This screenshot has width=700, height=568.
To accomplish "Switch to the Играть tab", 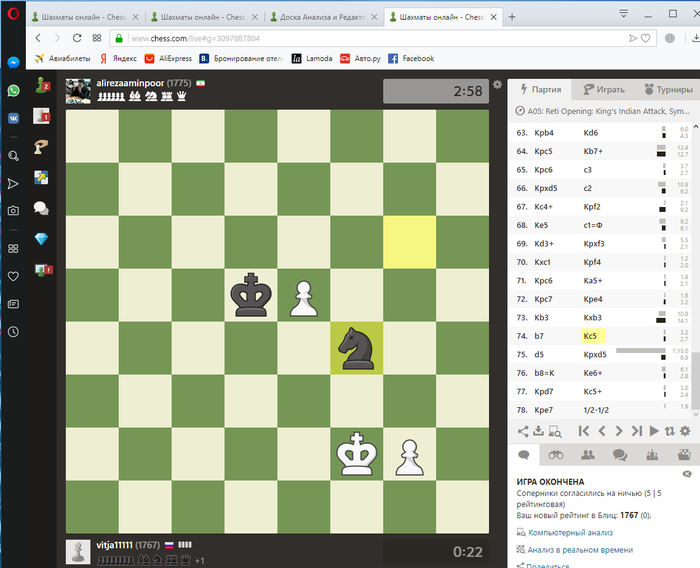I will pos(604,89).
